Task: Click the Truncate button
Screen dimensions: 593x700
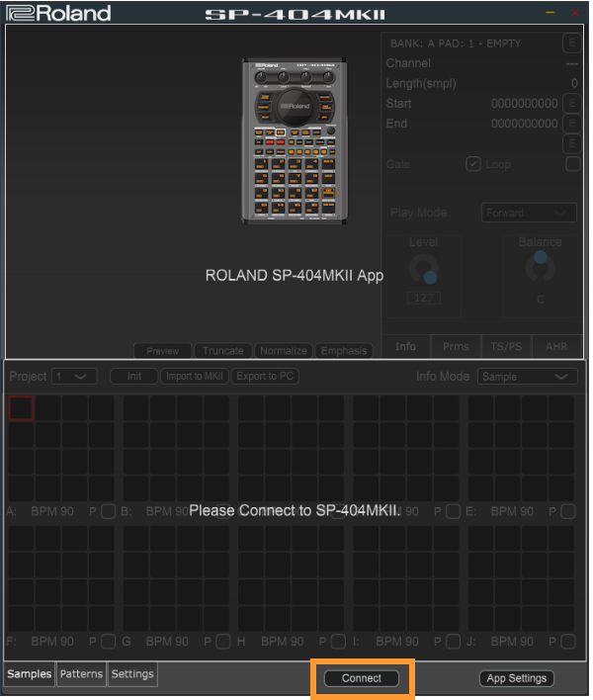Action: (223, 351)
